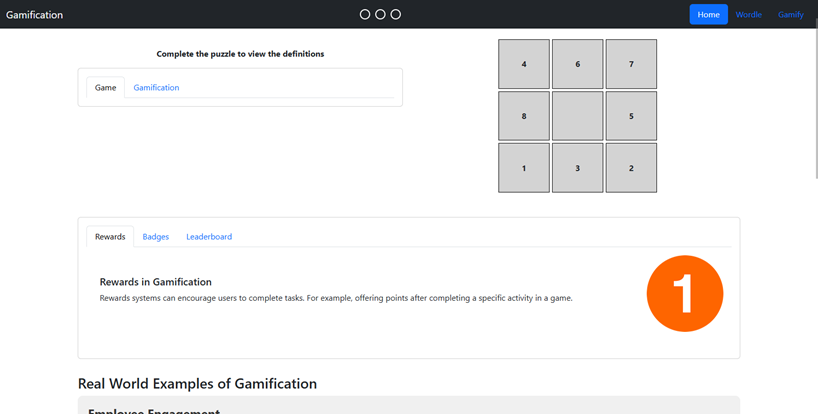Move puzzle tile numbered 3
The image size is (818, 414).
(x=578, y=168)
